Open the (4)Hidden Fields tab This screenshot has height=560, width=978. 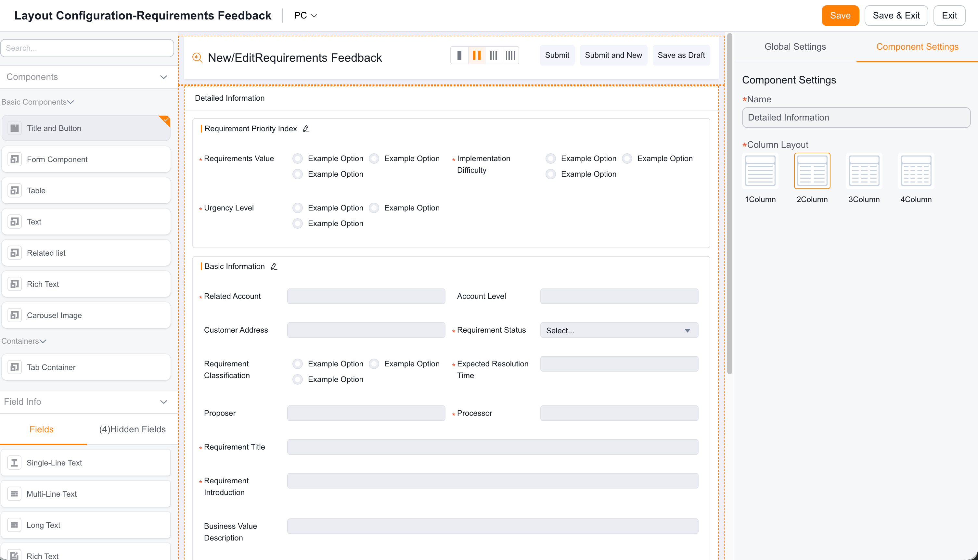[132, 429]
